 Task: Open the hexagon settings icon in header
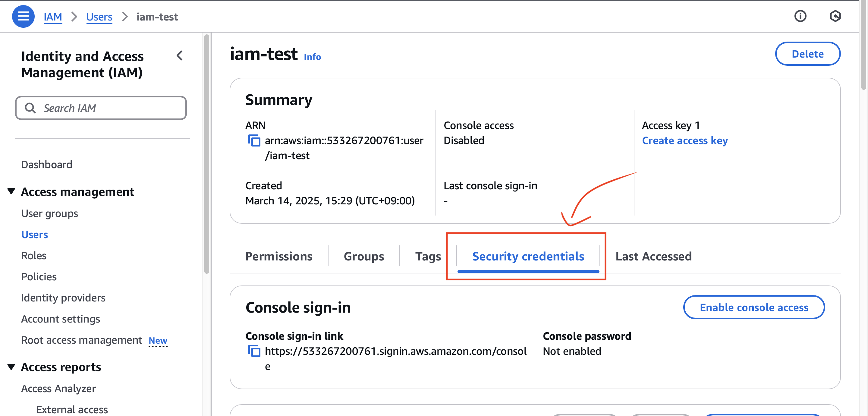pos(835,16)
